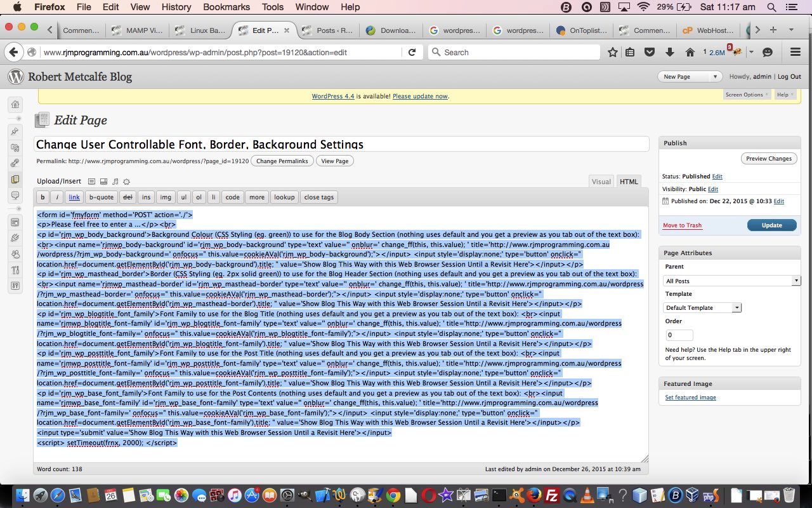Go to Firefox home page icon

click(690, 52)
